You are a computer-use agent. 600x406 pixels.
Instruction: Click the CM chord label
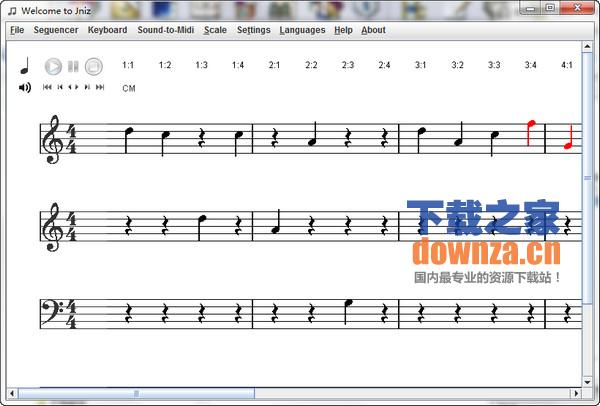coord(129,88)
